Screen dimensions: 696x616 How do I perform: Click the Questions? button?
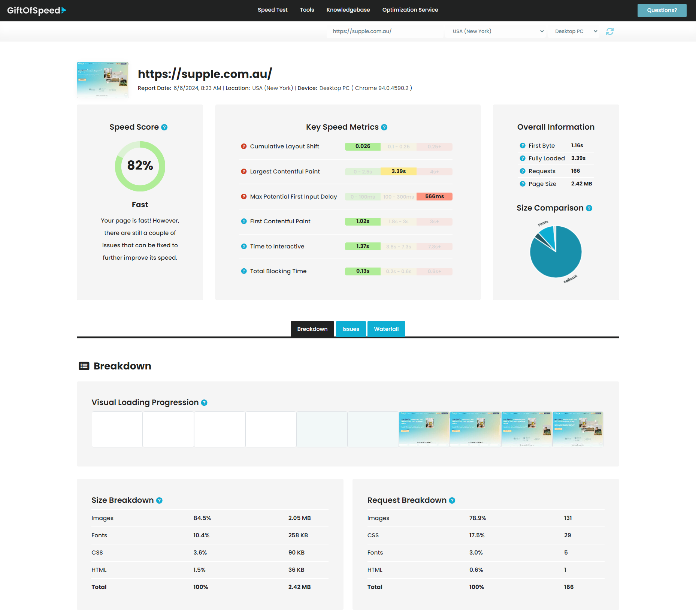[662, 10]
